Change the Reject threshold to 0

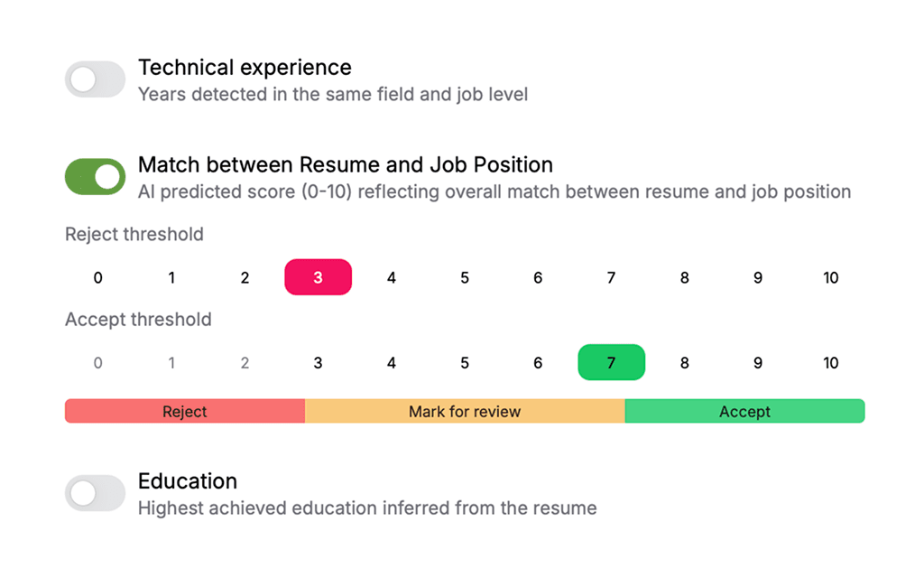tap(97, 277)
